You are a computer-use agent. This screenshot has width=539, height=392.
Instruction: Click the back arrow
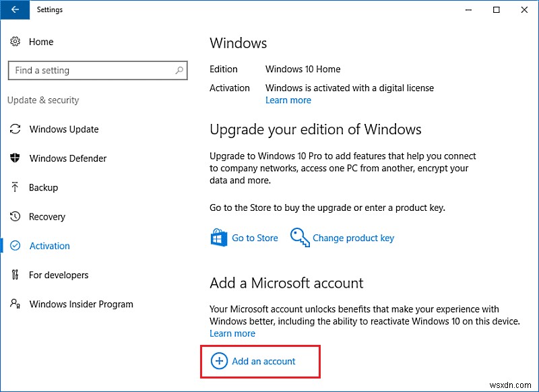pos(15,10)
